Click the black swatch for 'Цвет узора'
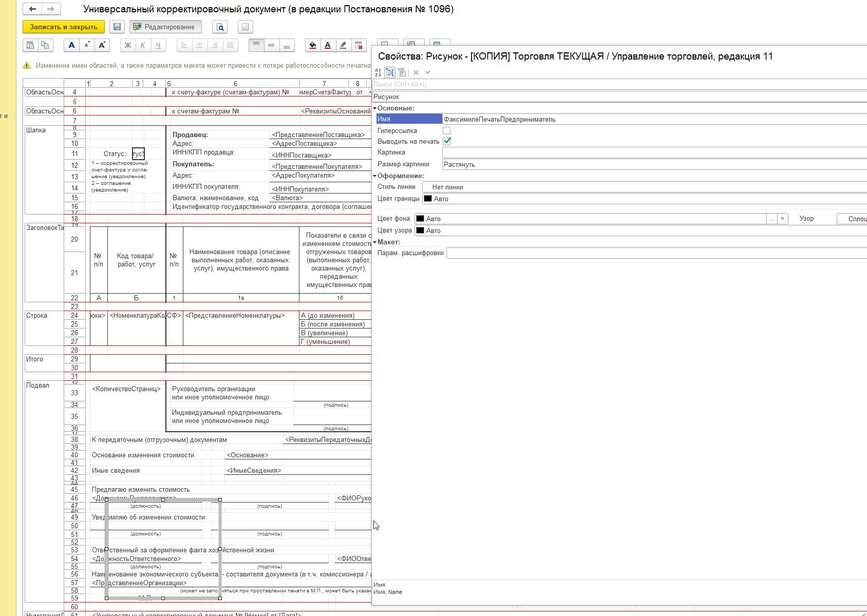867x616 pixels. [420, 230]
